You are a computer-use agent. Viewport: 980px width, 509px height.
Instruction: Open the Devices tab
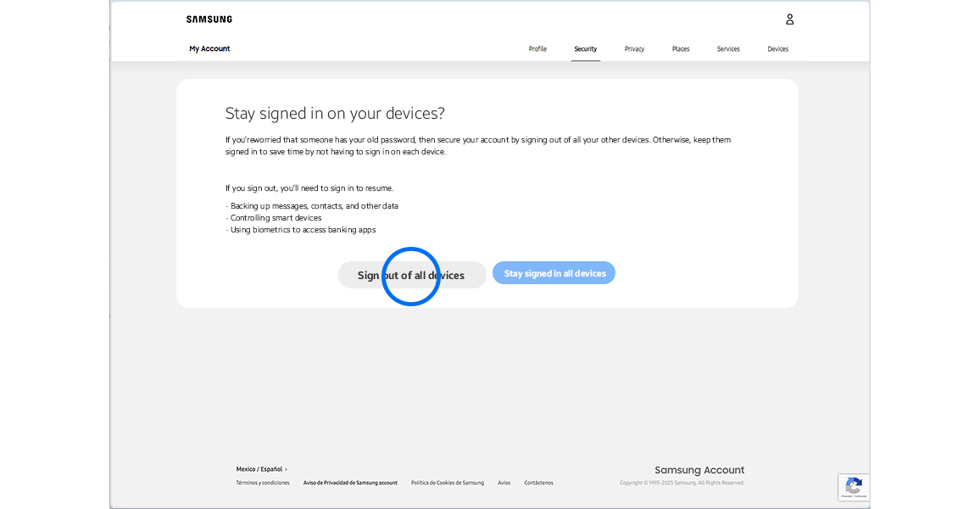(x=777, y=48)
